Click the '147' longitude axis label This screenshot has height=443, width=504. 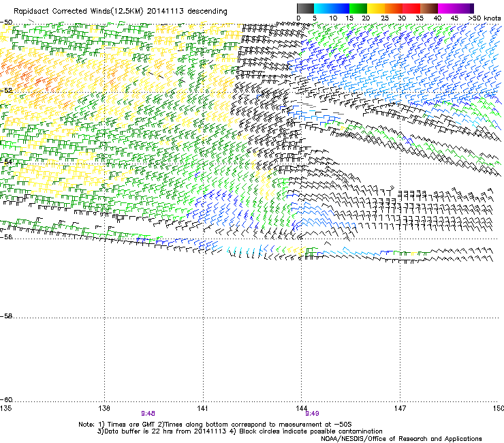(x=400, y=408)
